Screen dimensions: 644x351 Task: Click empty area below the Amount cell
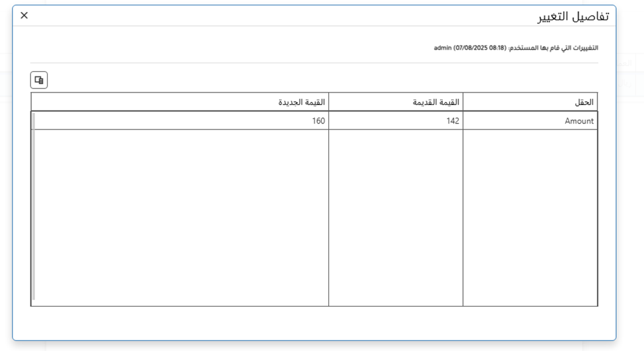point(530,217)
